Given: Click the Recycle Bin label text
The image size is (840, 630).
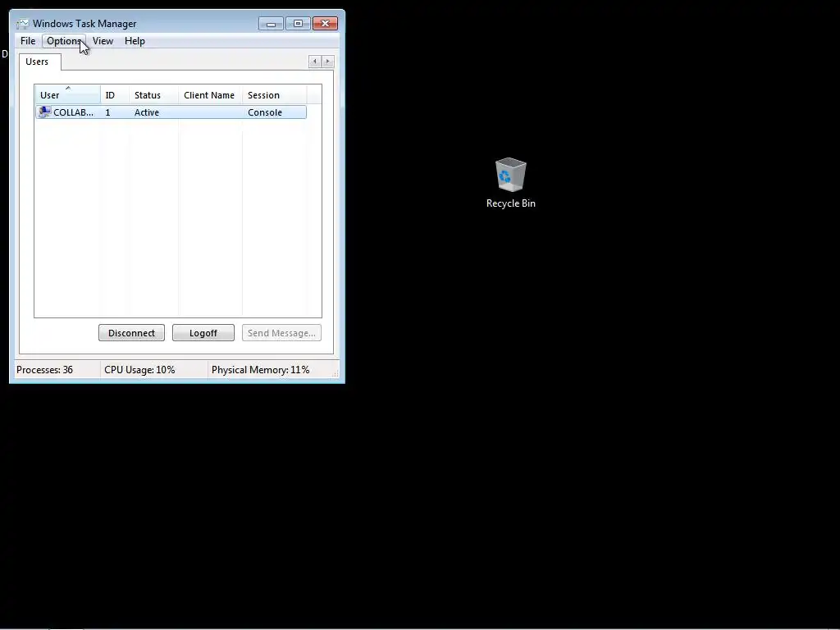Looking at the screenshot, I should tap(510, 203).
